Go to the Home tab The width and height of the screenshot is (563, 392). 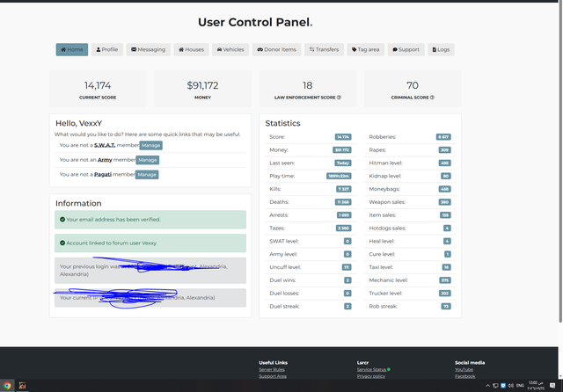tap(72, 49)
